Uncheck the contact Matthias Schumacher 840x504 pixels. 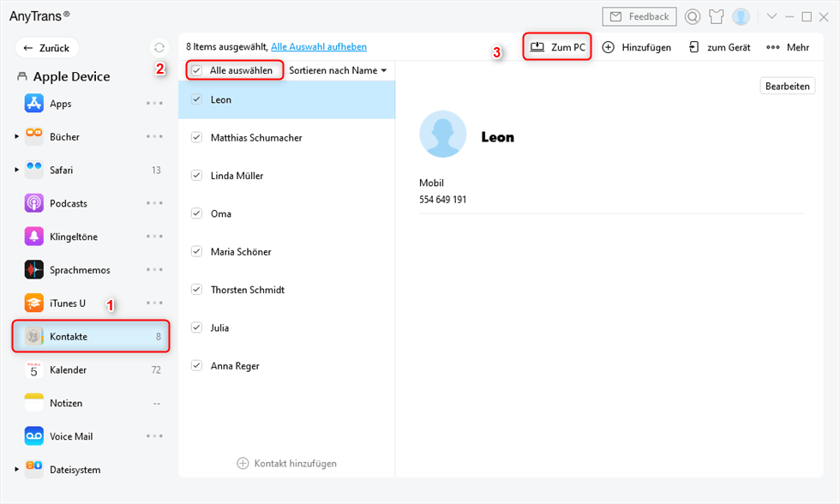[196, 137]
